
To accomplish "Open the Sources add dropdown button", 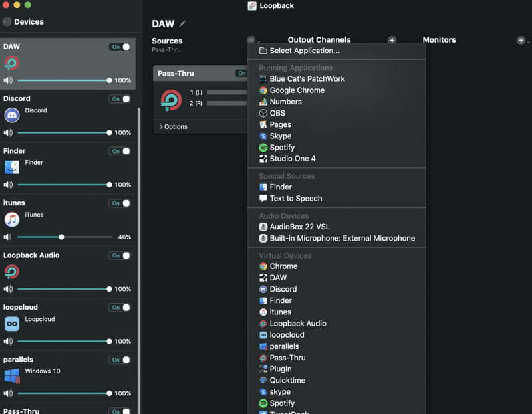I will [x=253, y=40].
